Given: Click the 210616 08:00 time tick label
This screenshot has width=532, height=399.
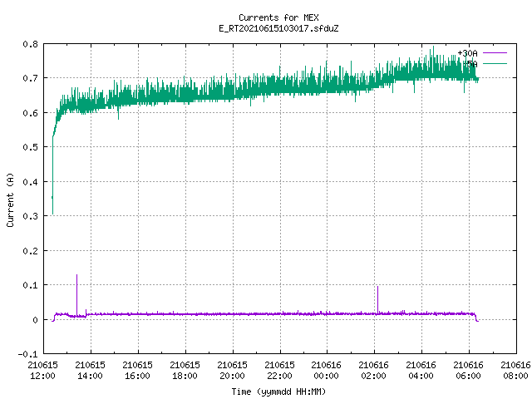Looking at the screenshot, I should pyautogui.click(x=515, y=371).
